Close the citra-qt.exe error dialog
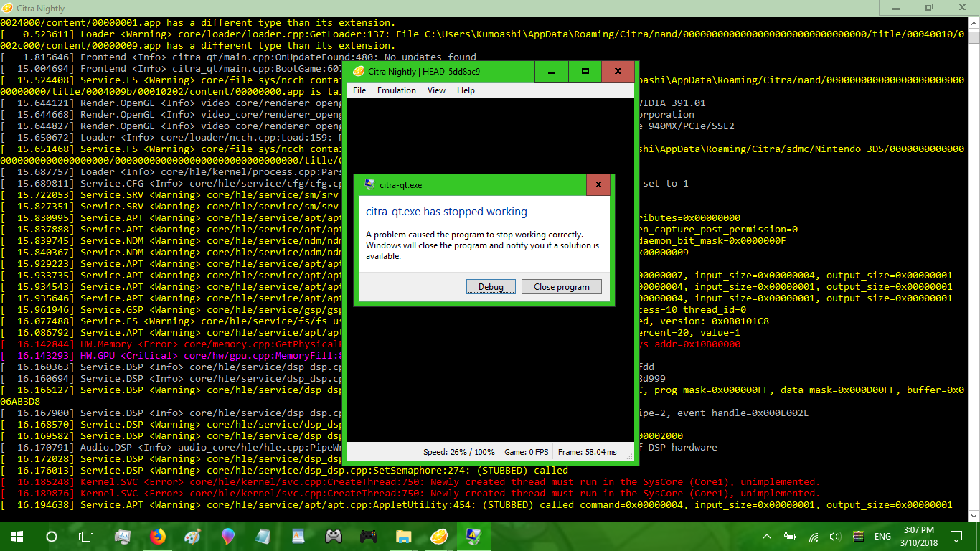The image size is (980, 551). (598, 184)
